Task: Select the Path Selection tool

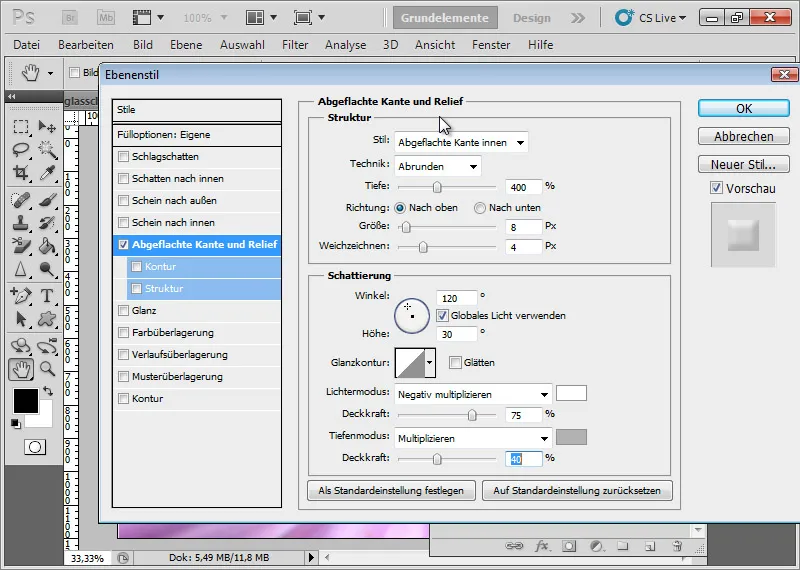Action: (x=20, y=319)
